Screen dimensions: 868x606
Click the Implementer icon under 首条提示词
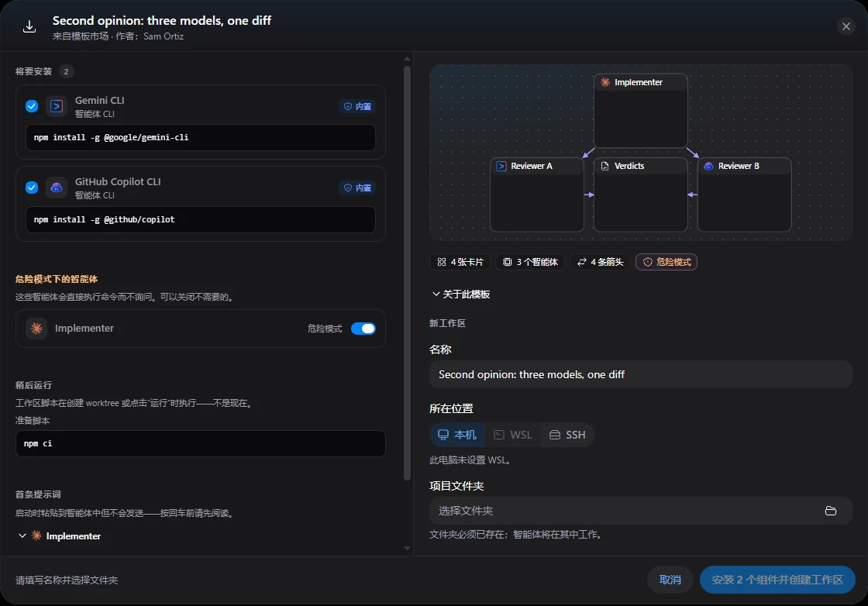pos(36,535)
